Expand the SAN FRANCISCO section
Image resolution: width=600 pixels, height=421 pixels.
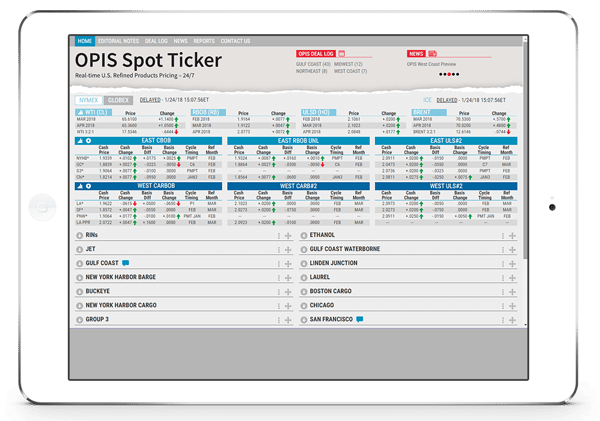[x=304, y=320]
